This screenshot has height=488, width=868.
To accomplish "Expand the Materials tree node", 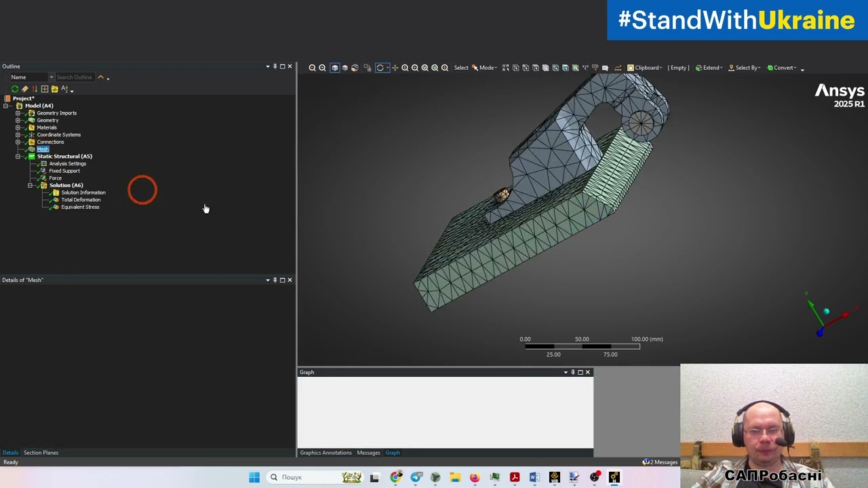I will click(x=18, y=127).
